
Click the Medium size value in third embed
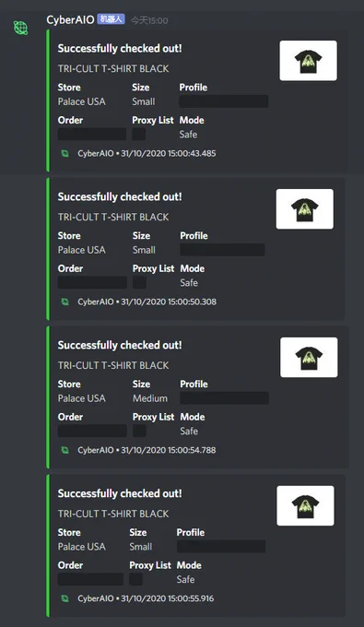coord(150,398)
